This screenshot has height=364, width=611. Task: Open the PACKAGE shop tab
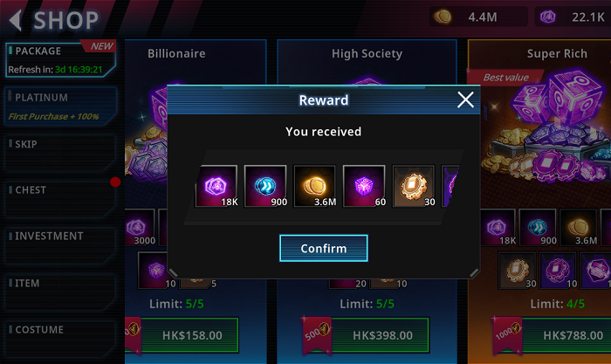(x=61, y=59)
